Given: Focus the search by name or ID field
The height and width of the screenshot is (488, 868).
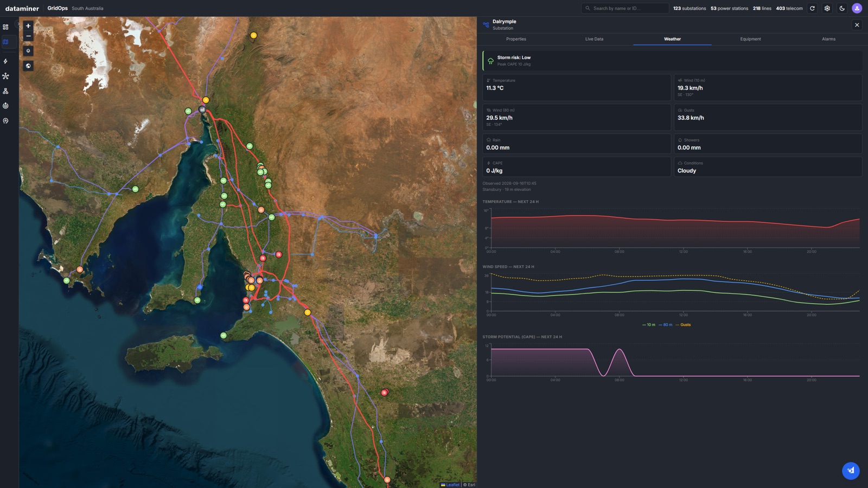Looking at the screenshot, I should pyautogui.click(x=625, y=8).
